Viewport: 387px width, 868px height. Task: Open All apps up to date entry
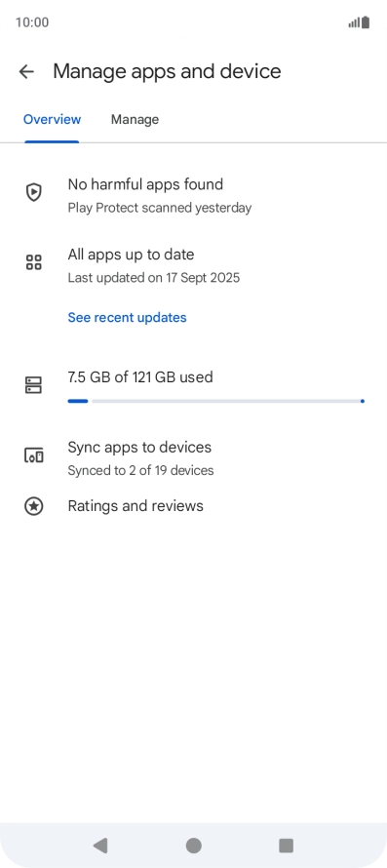click(193, 265)
